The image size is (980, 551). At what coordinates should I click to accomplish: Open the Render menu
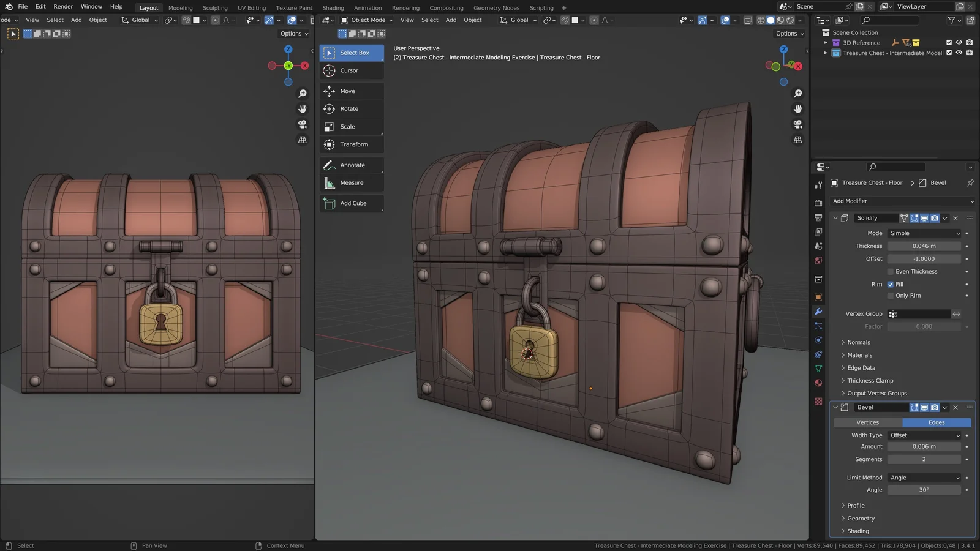pyautogui.click(x=62, y=6)
